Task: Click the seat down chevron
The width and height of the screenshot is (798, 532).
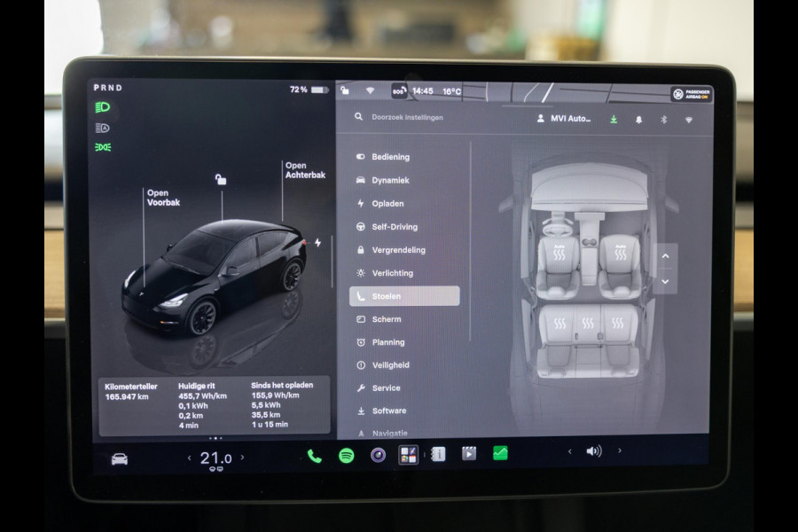Action: (x=665, y=281)
